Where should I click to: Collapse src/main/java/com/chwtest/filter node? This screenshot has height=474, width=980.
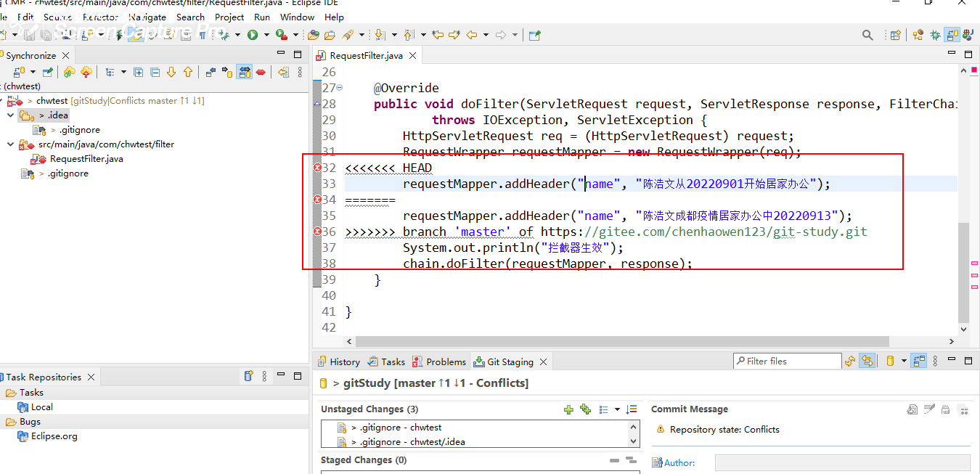[x=11, y=144]
